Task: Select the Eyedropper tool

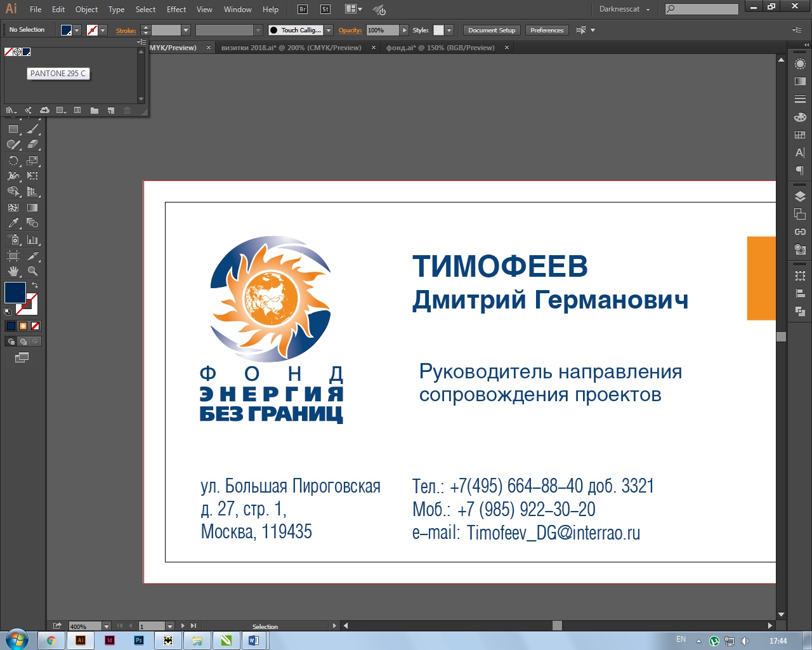Action: (x=13, y=223)
